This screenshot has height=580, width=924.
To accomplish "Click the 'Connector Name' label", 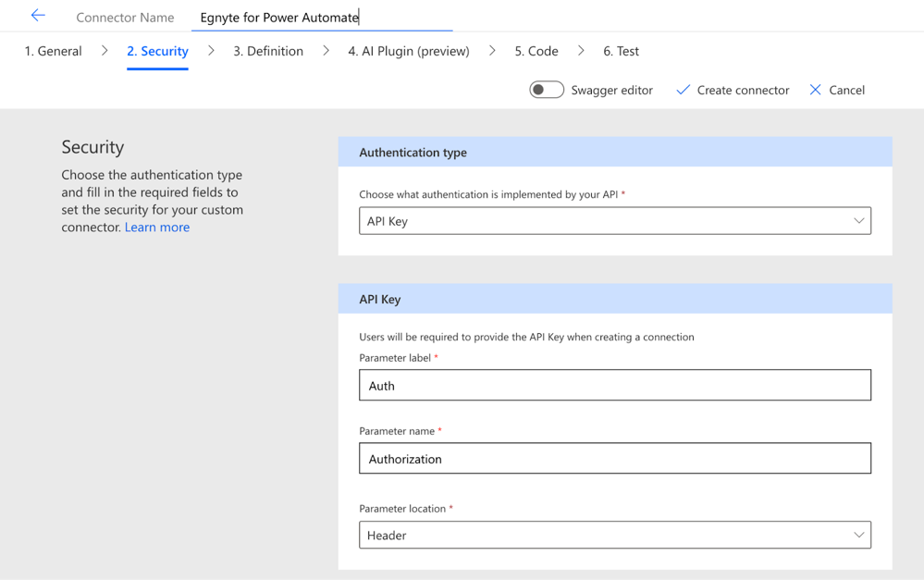I will click(125, 18).
